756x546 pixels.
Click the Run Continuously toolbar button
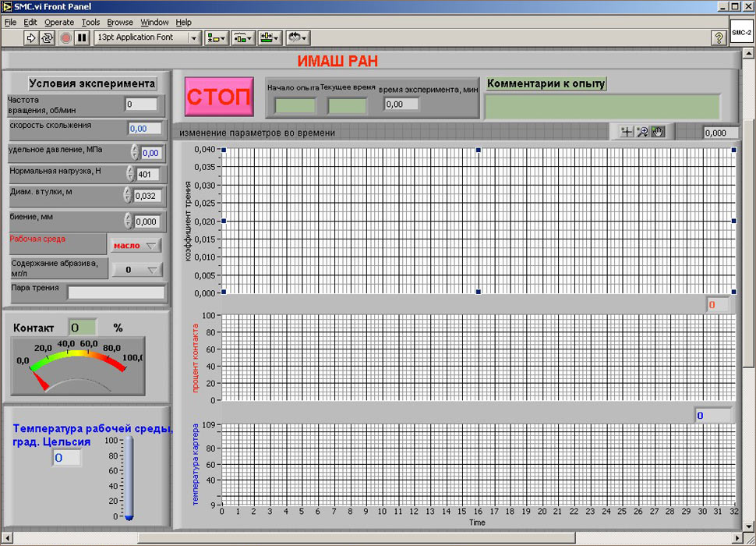48,37
